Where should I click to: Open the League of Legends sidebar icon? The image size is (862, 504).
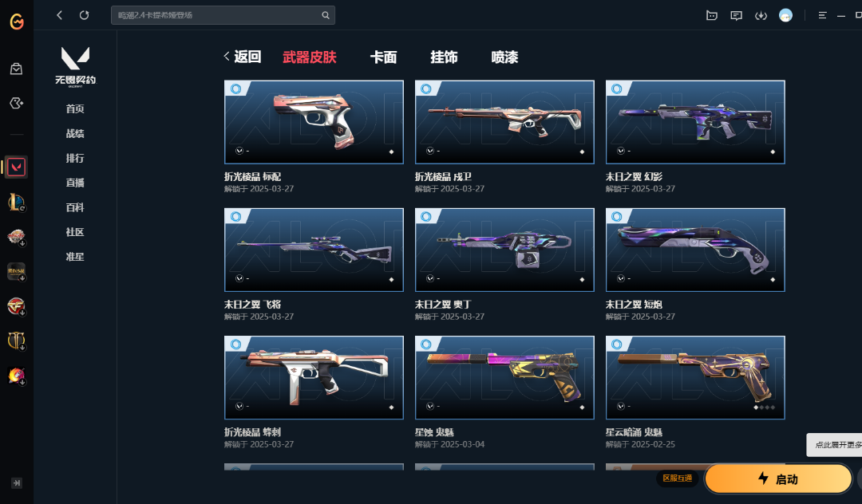coord(17,202)
